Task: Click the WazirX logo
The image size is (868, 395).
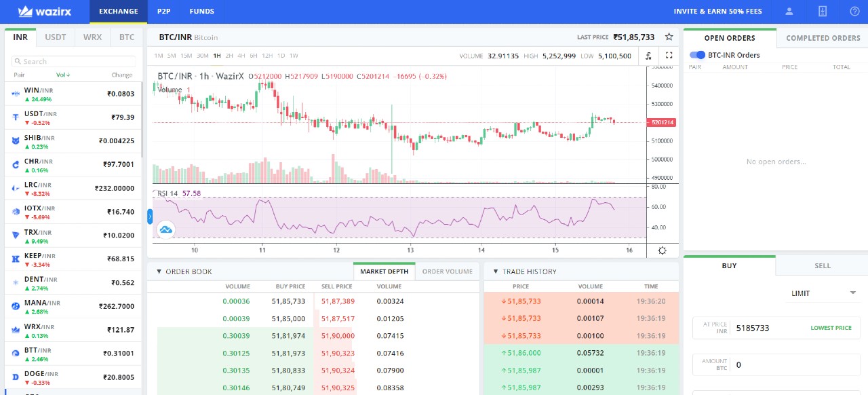Action: pyautogui.click(x=45, y=12)
